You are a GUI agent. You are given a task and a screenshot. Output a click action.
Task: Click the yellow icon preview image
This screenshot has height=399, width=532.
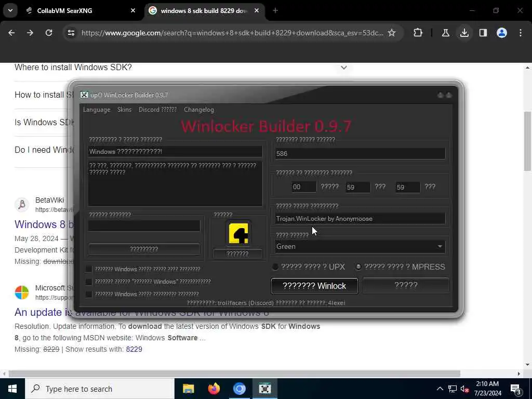[238, 233]
